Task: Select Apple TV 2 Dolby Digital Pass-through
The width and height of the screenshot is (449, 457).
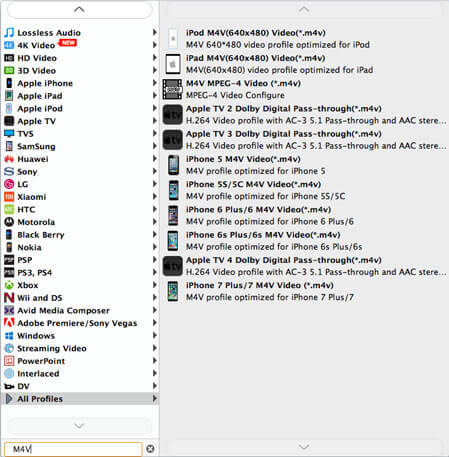Action: click(x=305, y=114)
